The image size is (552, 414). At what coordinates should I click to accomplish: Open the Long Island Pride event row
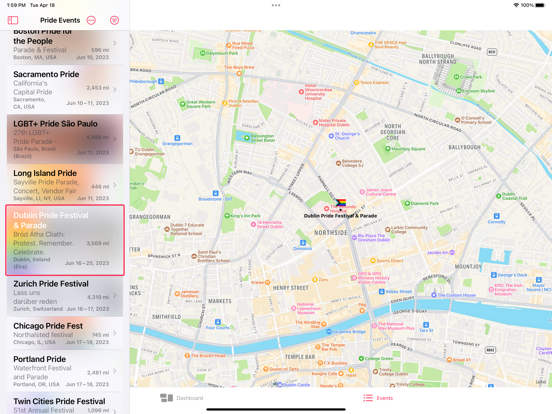(x=65, y=184)
